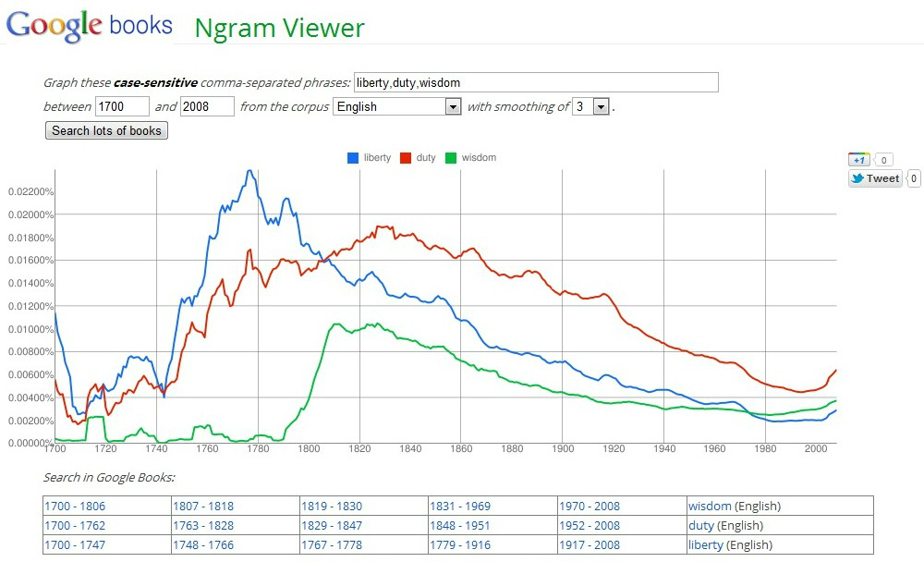Click the Tweet counter showing 0
The height and width of the screenshot is (562, 924).
[913, 178]
